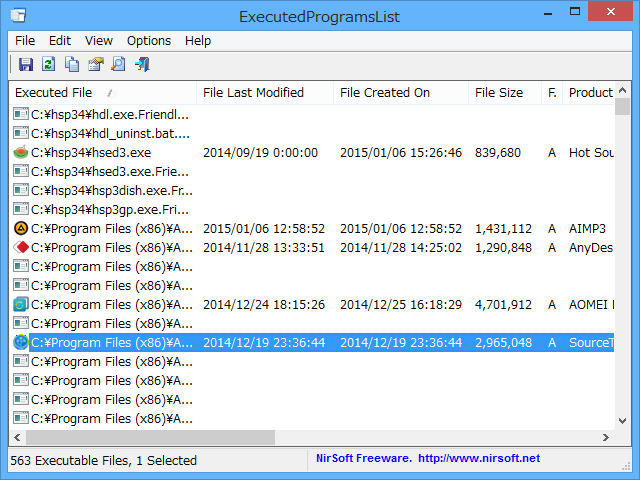Click modified date 2014/12/24 18:15:26
The width and height of the screenshot is (640, 480).
[264, 304]
